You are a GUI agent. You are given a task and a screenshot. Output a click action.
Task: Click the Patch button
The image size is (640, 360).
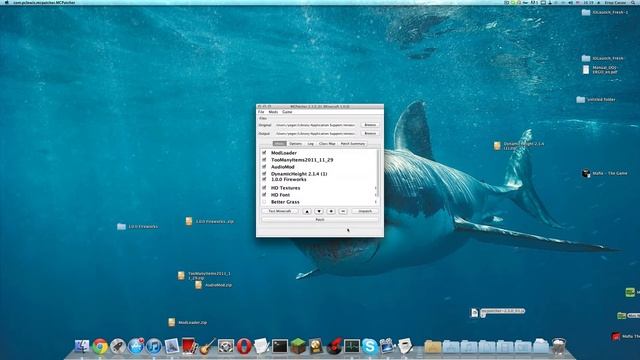coord(320,220)
